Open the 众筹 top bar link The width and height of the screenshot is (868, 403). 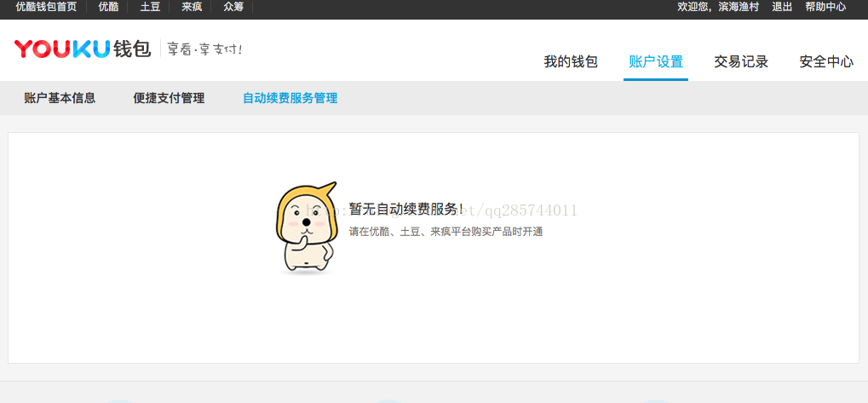pos(233,7)
